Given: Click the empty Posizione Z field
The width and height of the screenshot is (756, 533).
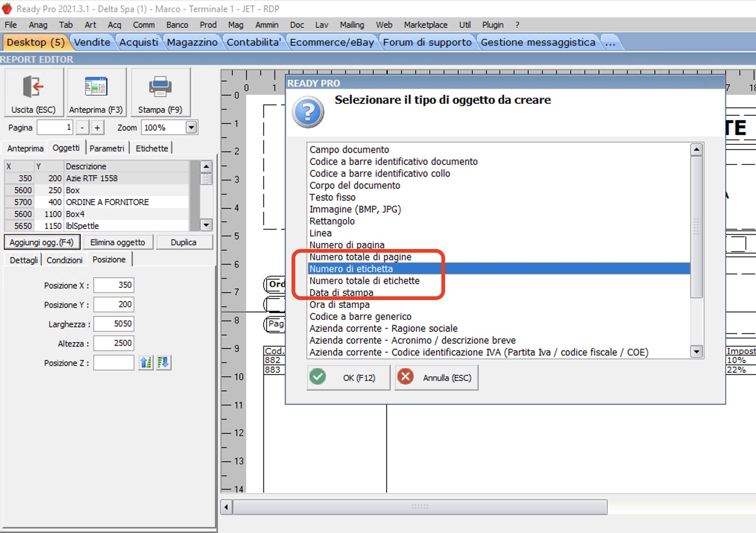Looking at the screenshot, I should tap(114, 363).
